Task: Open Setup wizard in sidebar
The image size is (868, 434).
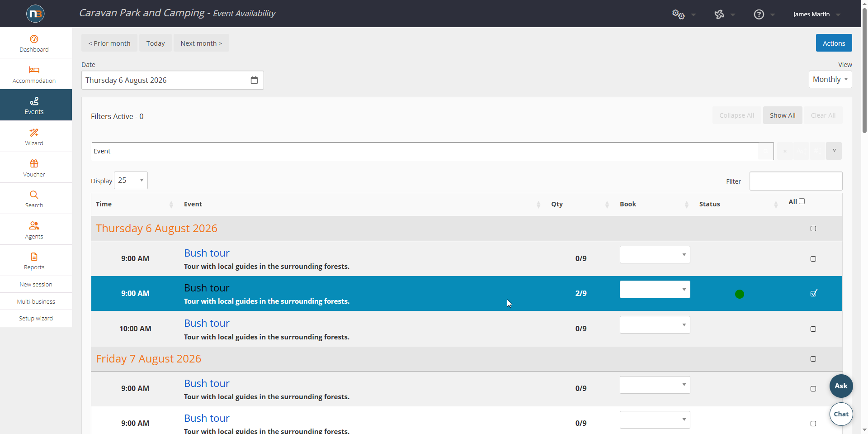Action: click(36, 319)
